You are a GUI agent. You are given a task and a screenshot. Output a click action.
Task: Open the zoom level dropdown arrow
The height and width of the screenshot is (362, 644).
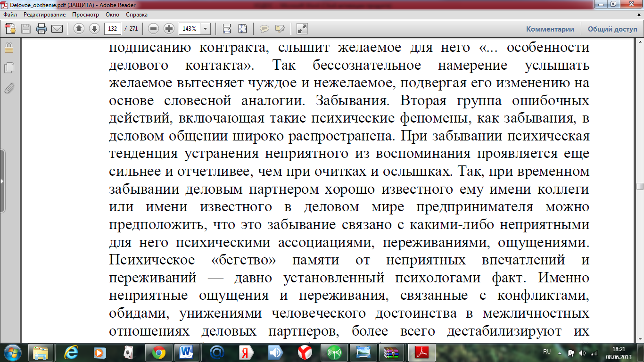point(205,29)
